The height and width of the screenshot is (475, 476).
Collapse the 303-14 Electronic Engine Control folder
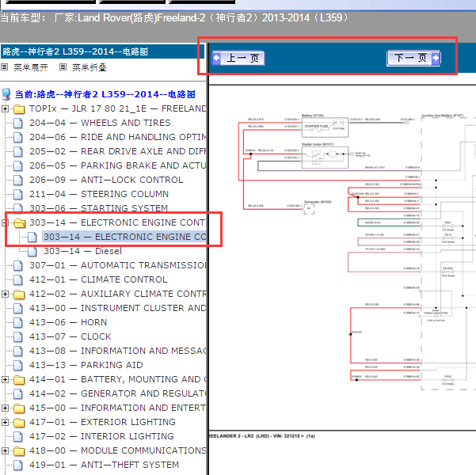[x=5, y=222]
